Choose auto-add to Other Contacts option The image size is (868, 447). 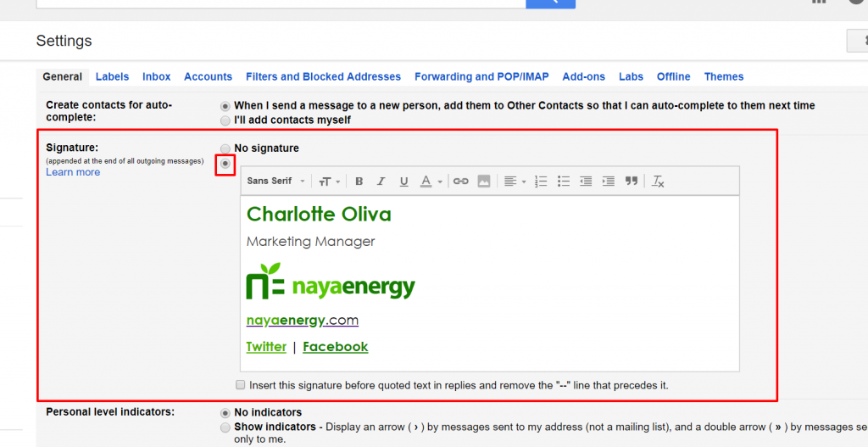(x=225, y=106)
